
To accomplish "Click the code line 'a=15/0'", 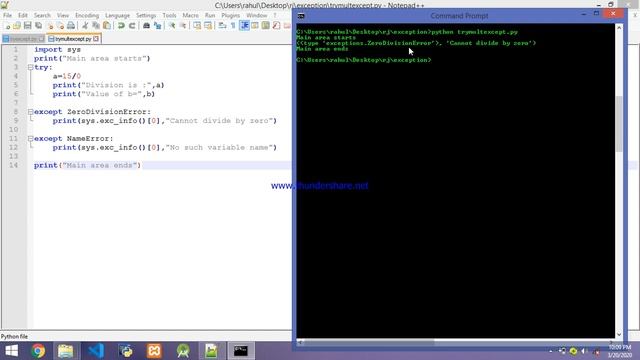I will 67,76.
